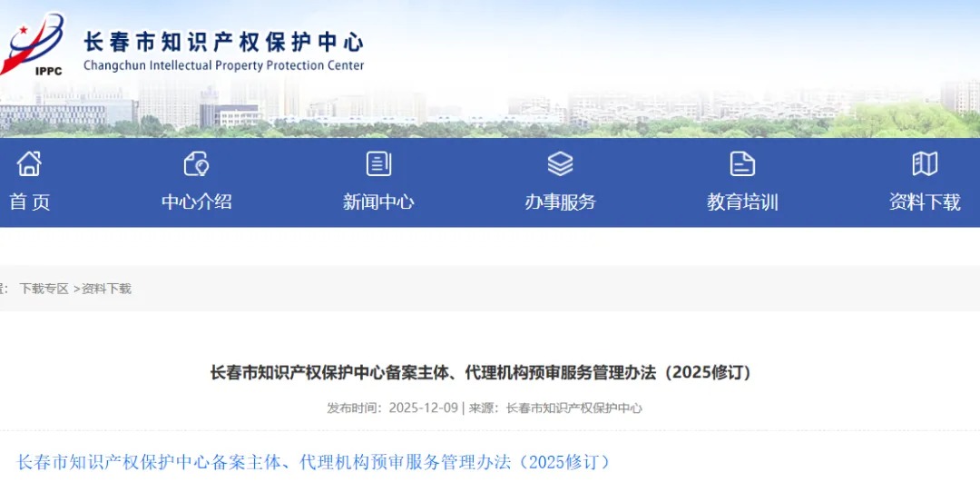980x492 pixels.
Task: Open the blue 预审服务管理办法 document link
Action: [314, 462]
